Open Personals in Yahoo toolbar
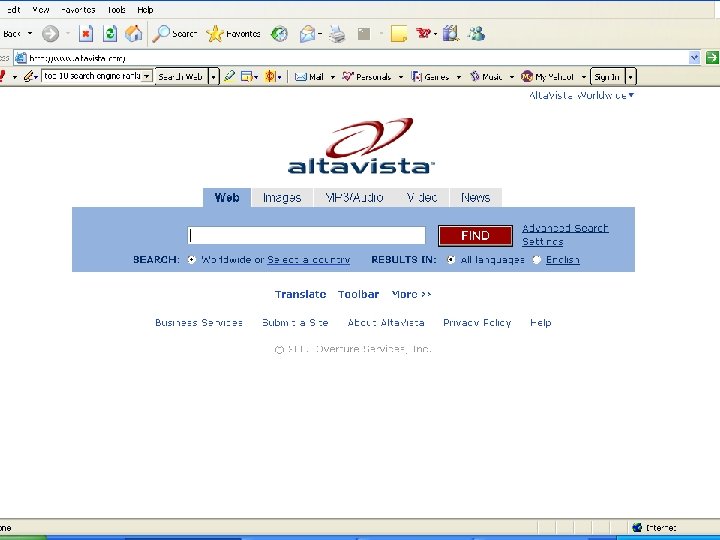Screen dimensions: 720x540 [x=366, y=77]
